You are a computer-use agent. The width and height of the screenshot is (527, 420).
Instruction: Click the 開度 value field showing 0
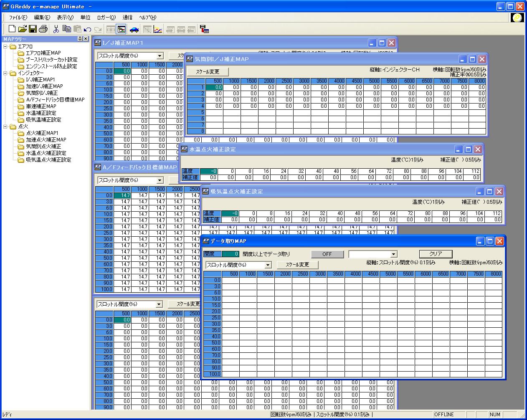point(231,254)
